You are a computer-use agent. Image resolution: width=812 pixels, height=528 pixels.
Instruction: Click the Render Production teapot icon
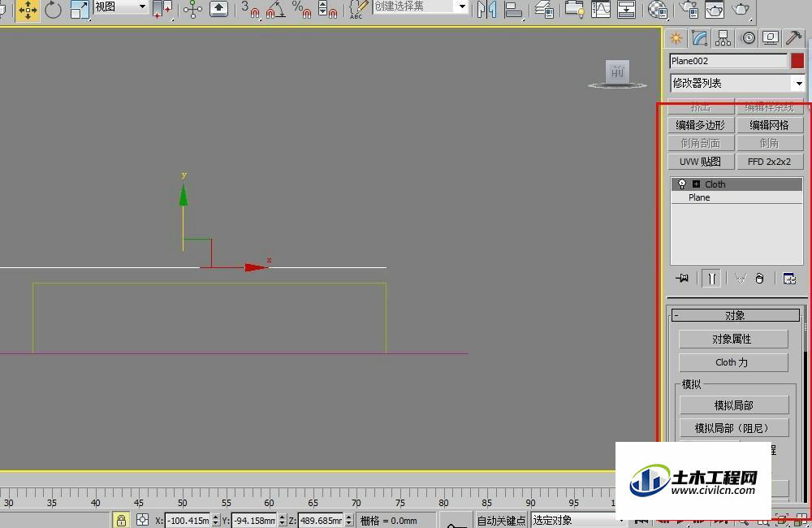tap(741, 9)
